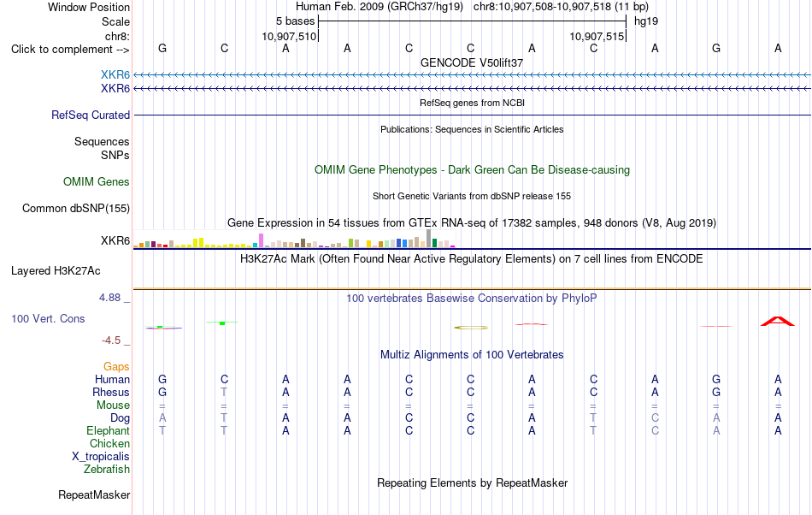Screen dimensions: 812x515
Task: Open 'Repeating Elements by RepeatMasker' track title
Action: click(472, 483)
